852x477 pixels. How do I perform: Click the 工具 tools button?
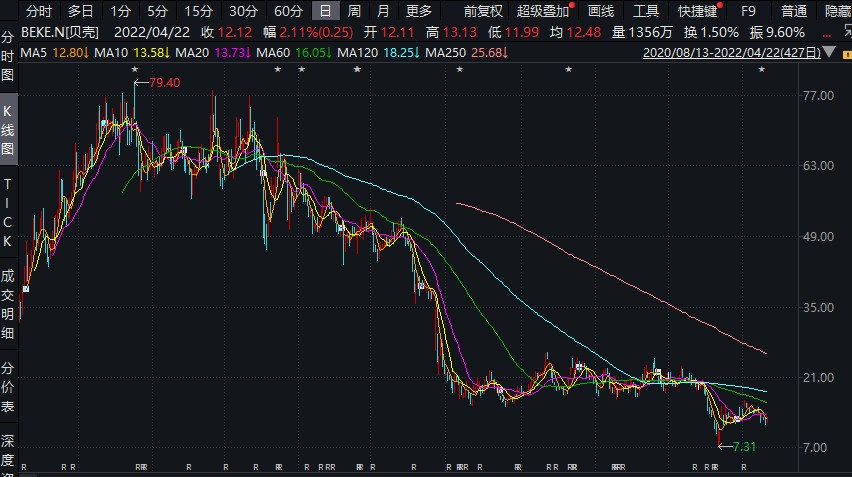pyautogui.click(x=646, y=11)
